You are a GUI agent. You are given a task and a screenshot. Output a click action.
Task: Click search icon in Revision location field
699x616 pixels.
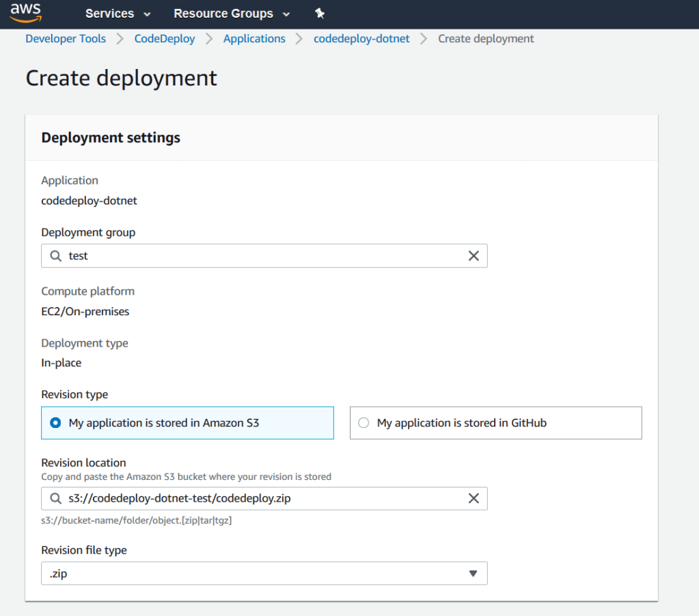tap(56, 498)
